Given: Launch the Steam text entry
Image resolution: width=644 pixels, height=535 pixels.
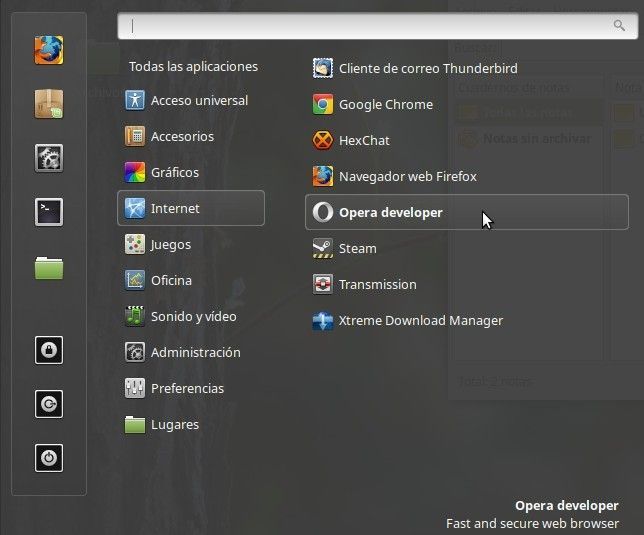Looking at the screenshot, I should coord(357,248).
